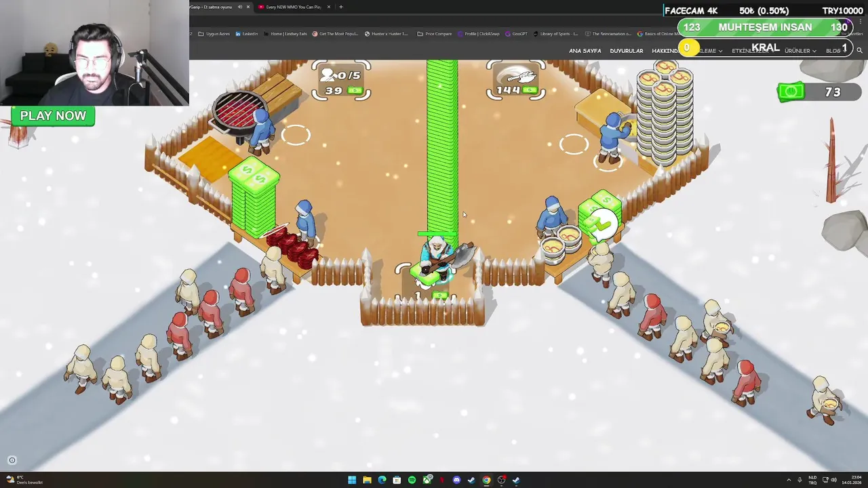Open the Hunter x Hunter bookmark
Screen dimensions: 868x488
387,34
